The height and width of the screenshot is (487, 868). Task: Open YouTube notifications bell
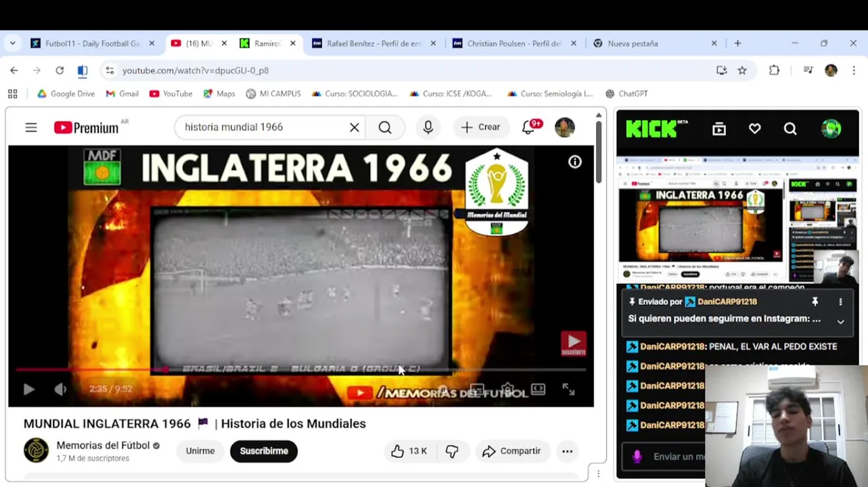(529, 127)
